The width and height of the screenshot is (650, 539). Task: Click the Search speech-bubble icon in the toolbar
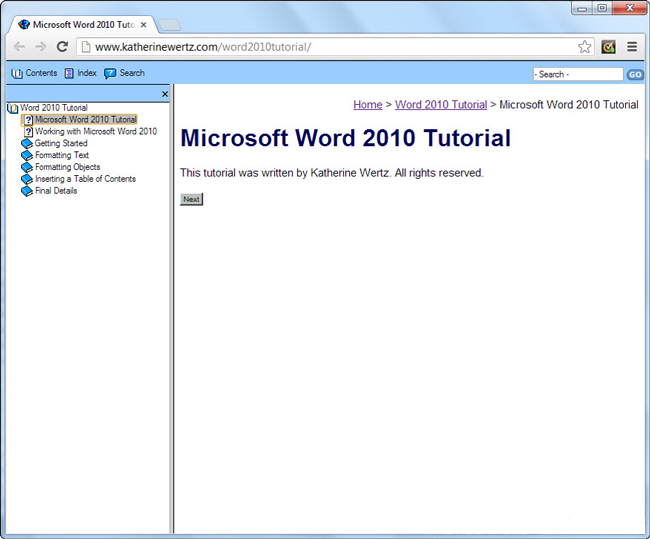coord(110,73)
